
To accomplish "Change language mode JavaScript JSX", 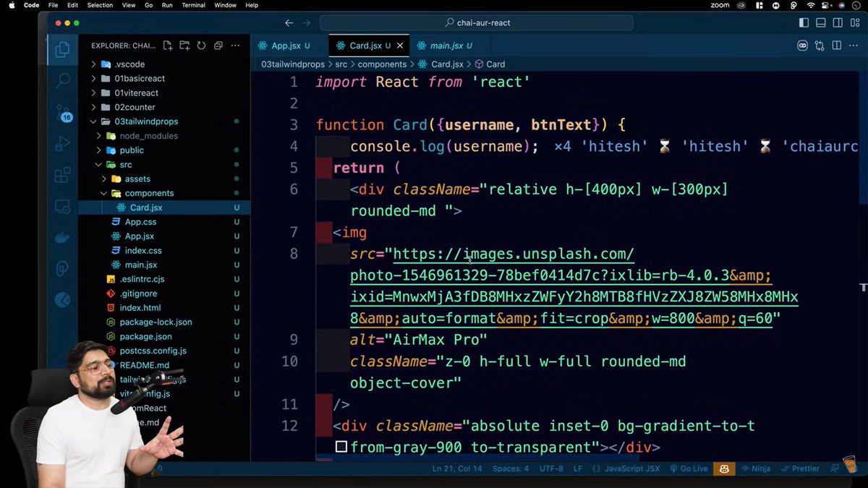I will 631,468.
